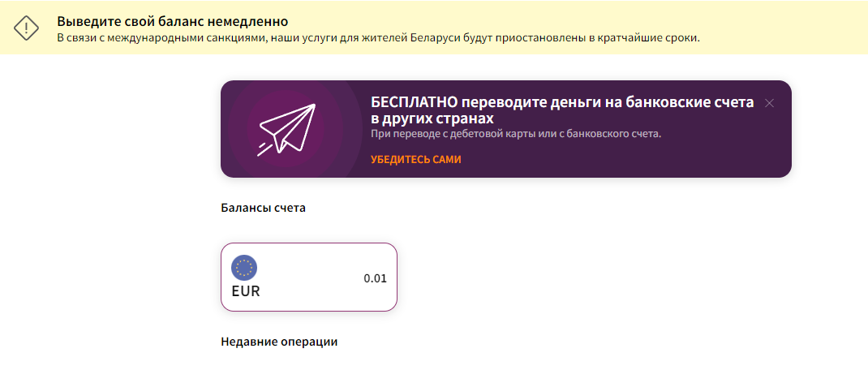
Task: Click the warning diamond icon
Action: pyautogui.click(x=27, y=27)
